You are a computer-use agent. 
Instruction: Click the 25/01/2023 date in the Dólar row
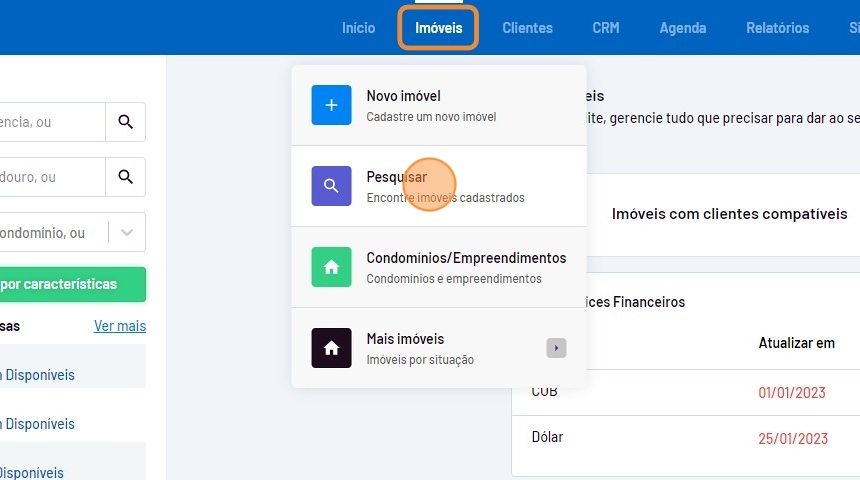(792, 438)
